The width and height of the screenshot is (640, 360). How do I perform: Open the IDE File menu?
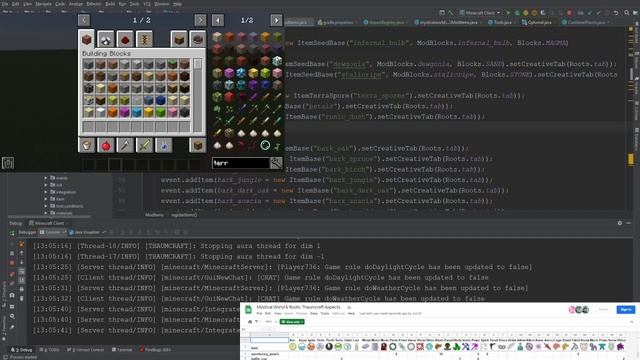pos(5,4)
